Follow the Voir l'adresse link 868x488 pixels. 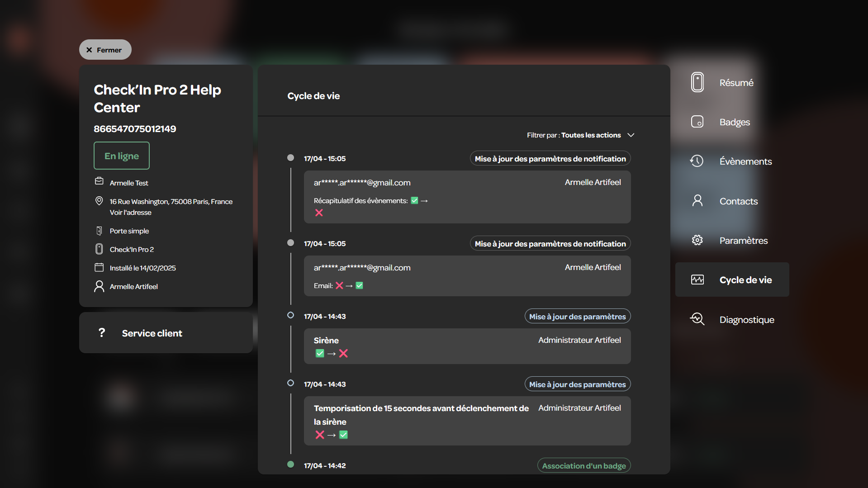pos(130,213)
